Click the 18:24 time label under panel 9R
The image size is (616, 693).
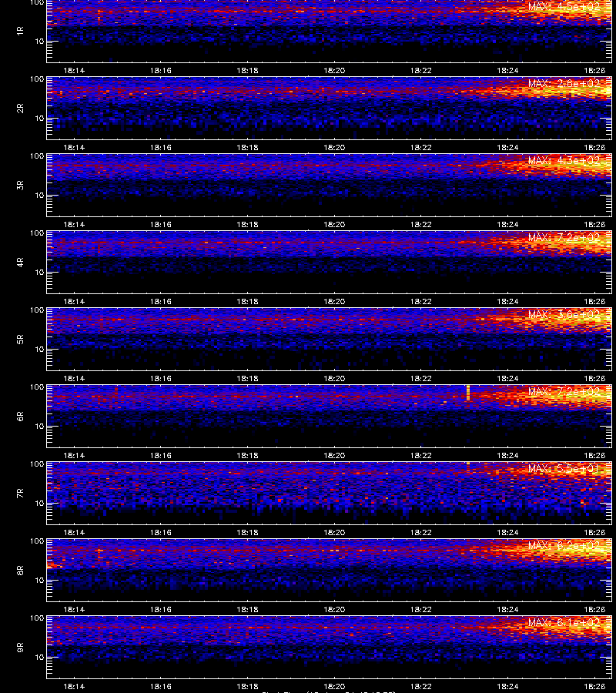(x=507, y=686)
